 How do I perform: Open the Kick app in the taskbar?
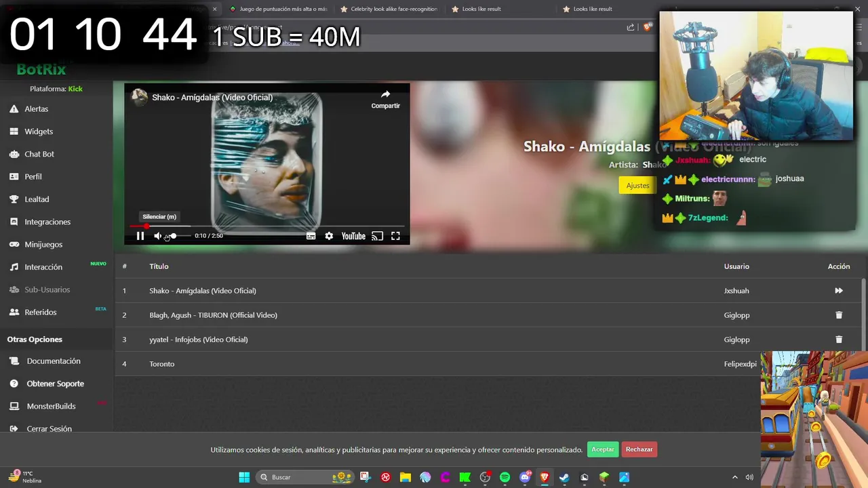465,477
